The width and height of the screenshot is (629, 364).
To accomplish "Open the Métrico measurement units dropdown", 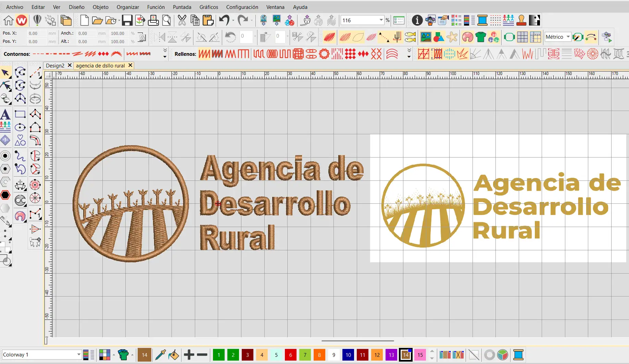I will tap(567, 37).
